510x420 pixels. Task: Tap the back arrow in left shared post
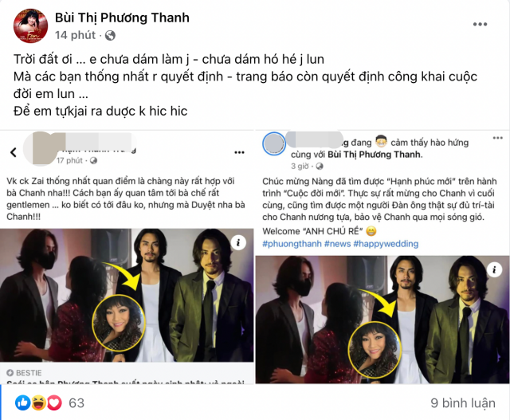point(14,152)
